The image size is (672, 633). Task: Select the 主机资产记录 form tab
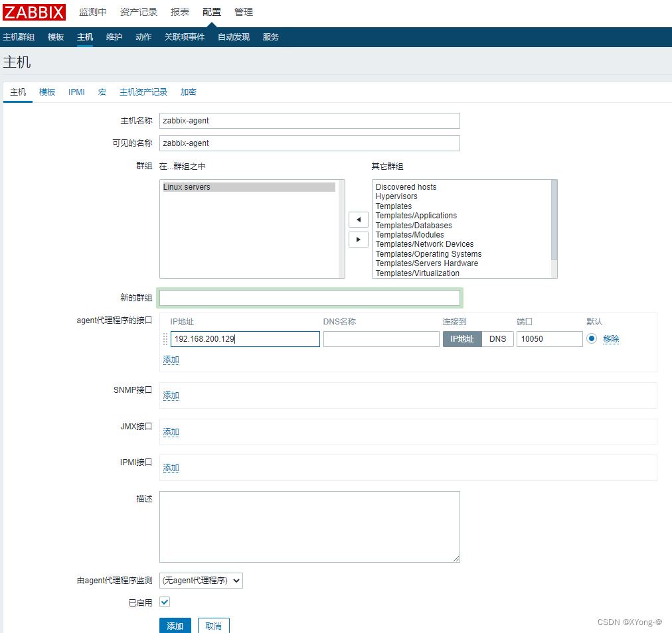point(143,92)
